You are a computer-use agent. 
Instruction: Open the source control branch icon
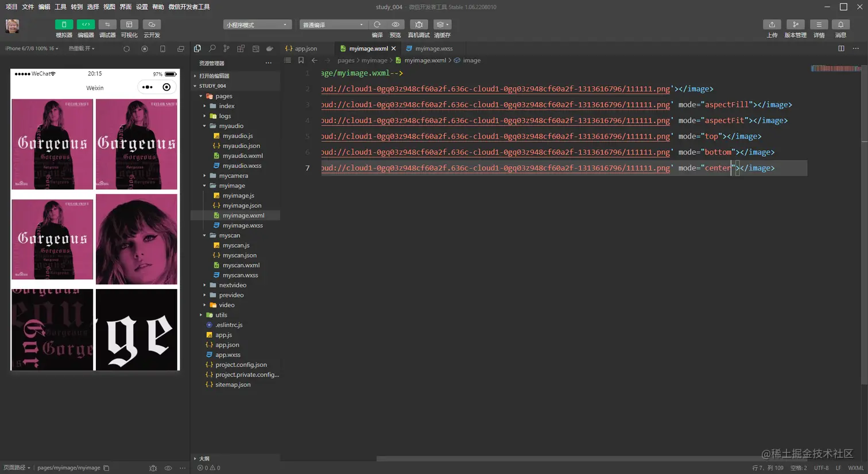pyautogui.click(x=226, y=49)
